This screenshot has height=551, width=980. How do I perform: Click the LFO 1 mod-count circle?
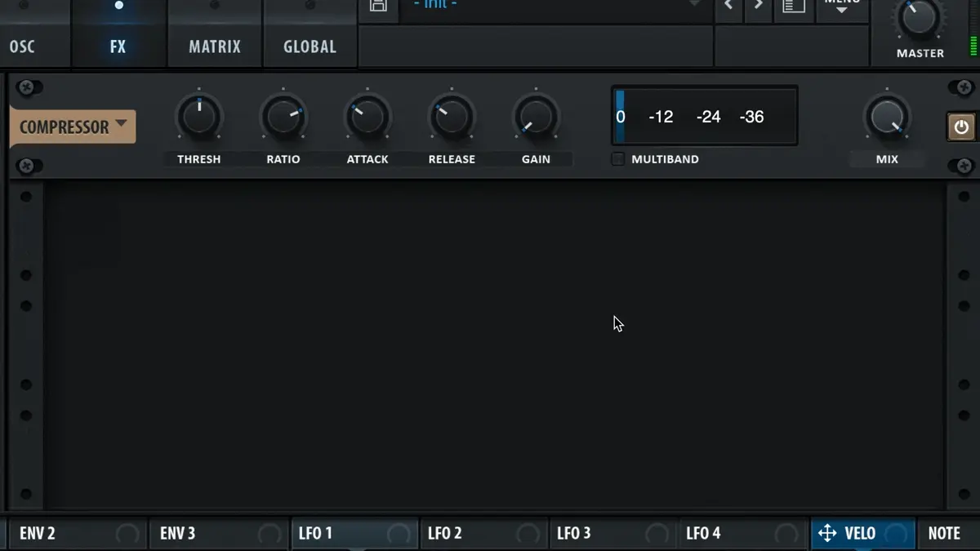[x=399, y=535]
